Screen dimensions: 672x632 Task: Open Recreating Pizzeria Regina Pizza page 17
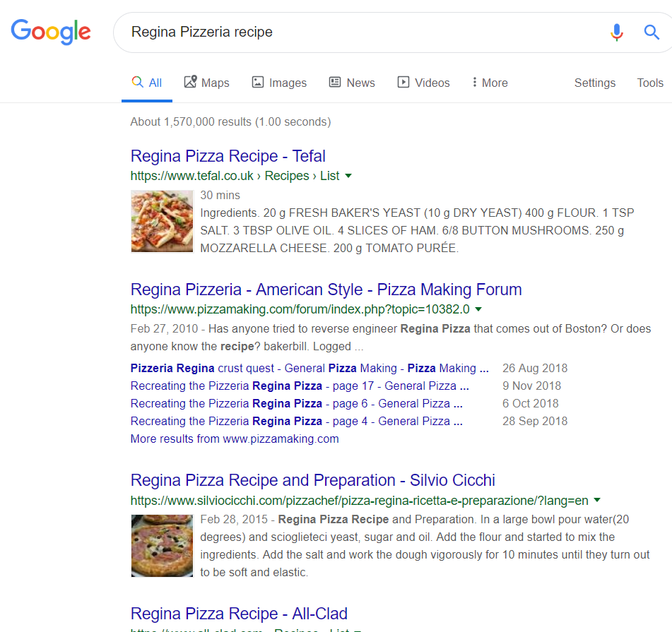pyautogui.click(x=300, y=386)
